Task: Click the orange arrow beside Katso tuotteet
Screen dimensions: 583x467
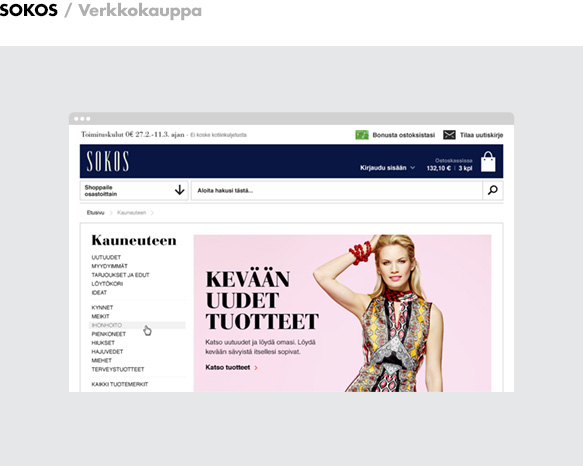Action: click(x=256, y=368)
